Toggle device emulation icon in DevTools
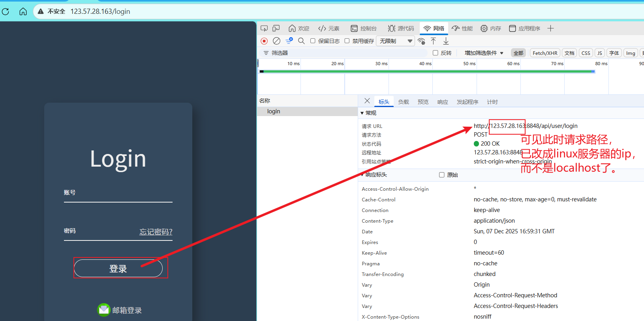 point(276,28)
